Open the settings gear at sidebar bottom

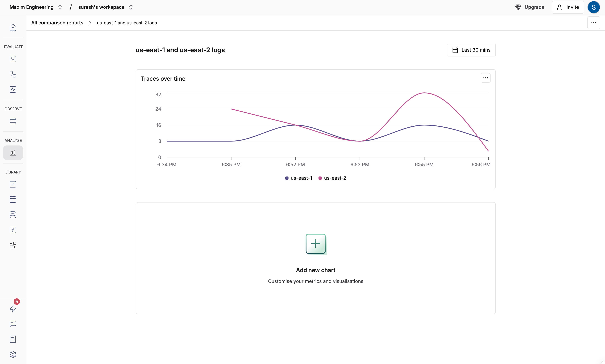pos(13,354)
